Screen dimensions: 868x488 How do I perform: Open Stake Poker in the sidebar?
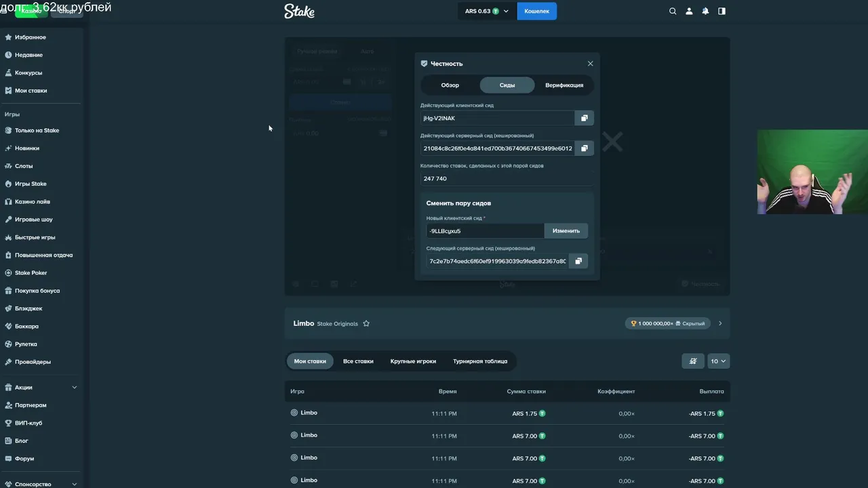click(x=31, y=272)
